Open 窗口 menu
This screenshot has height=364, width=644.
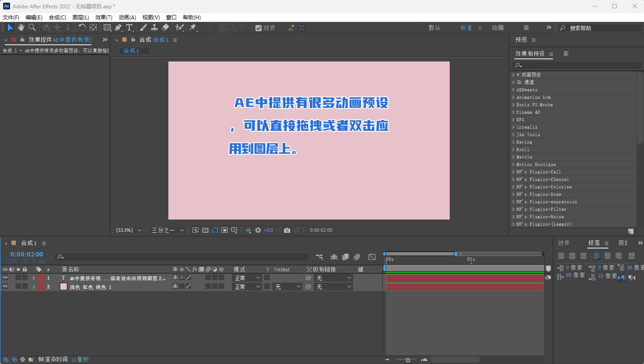[171, 17]
